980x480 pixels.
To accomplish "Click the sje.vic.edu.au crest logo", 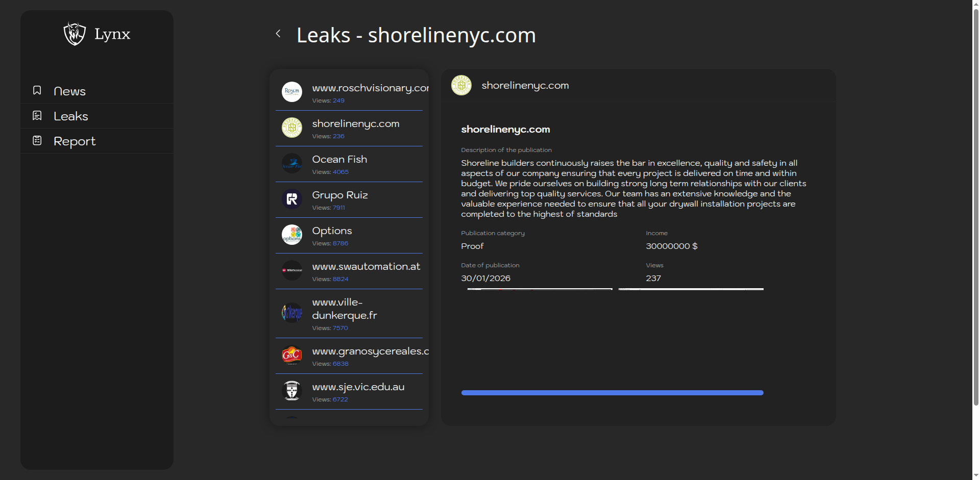I will coord(292,391).
